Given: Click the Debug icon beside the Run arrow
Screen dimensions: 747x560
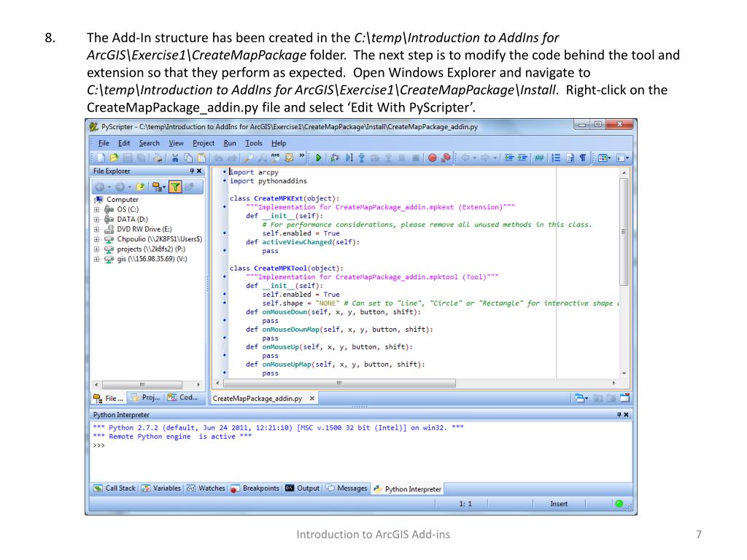Looking at the screenshot, I should pos(334,157).
